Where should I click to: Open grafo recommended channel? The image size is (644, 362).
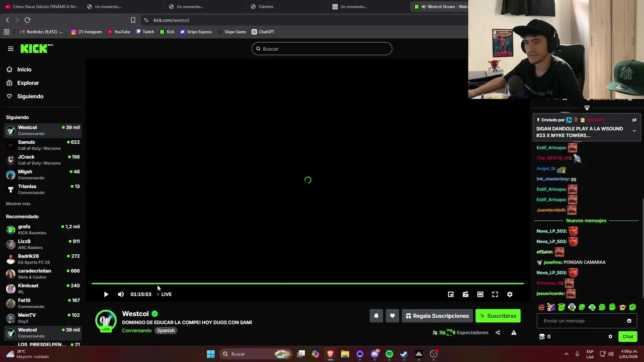[43, 229]
